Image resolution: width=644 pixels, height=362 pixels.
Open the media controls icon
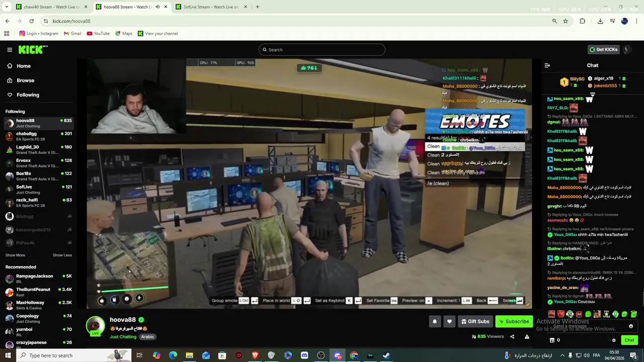pos(612,21)
